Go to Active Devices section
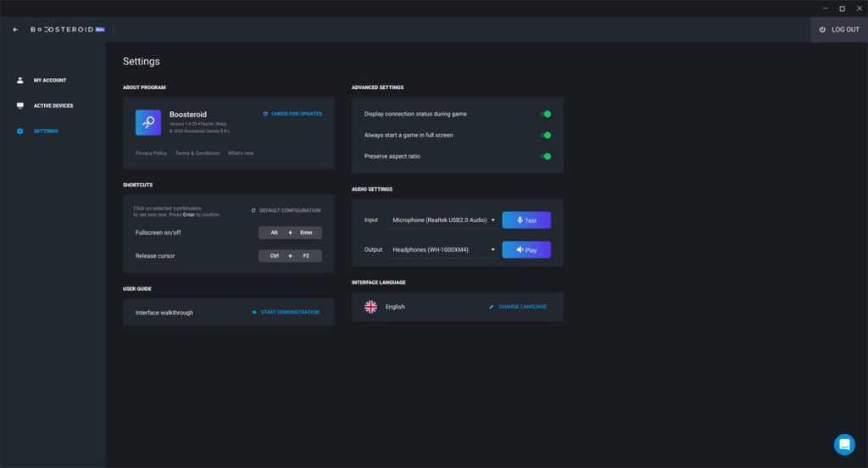 click(53, 106)
